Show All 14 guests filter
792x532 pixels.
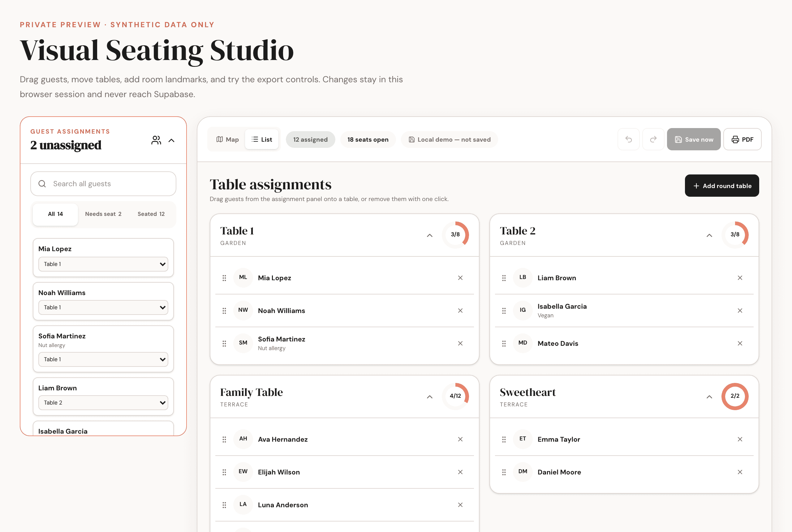click(x=55, y=214)
